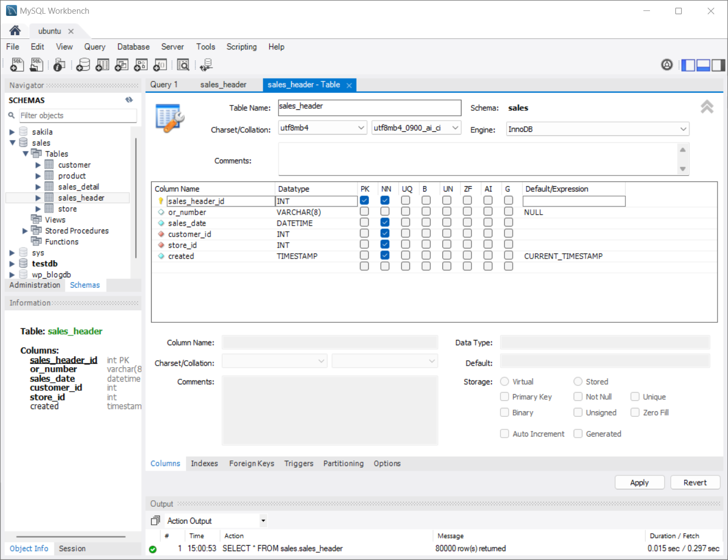Collapse the Tables folder node
Screen dimensions: 728x560
coord(25,154)
